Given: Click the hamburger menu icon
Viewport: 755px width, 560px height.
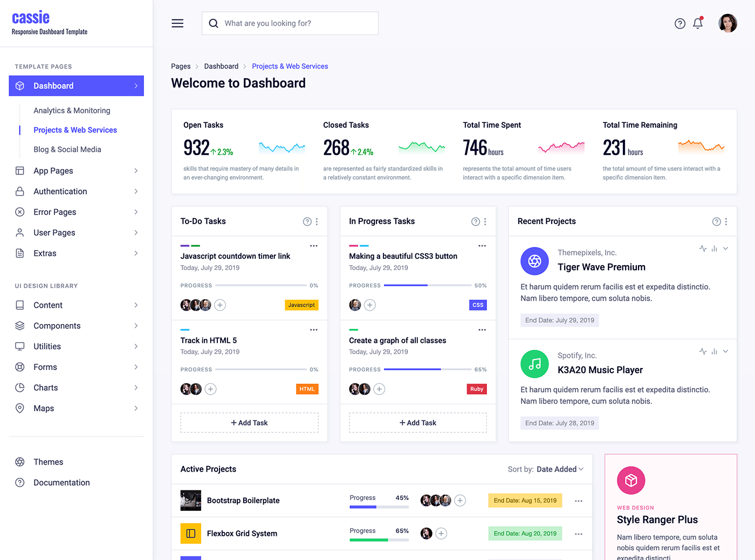Looking at the screenshot, I should pos(177,23).
